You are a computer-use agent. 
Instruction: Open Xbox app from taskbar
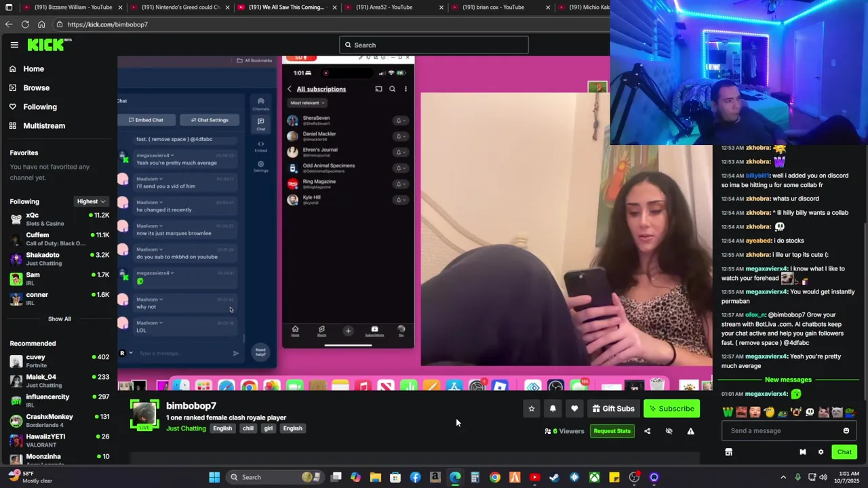coord(594,477)
